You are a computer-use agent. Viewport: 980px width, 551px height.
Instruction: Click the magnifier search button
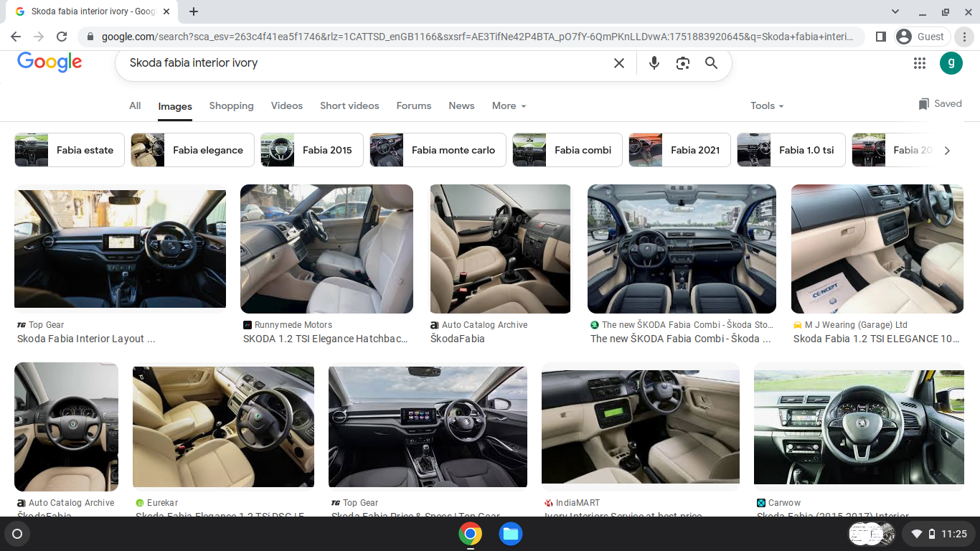(711, 63)
